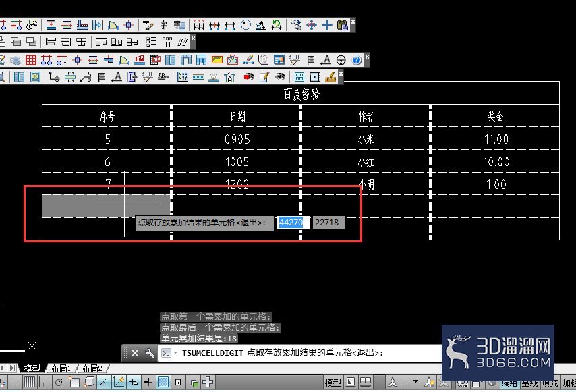Toggle dynamic input in status bar
The width and height of the screenshot is (576, 392).
point(134,383)
